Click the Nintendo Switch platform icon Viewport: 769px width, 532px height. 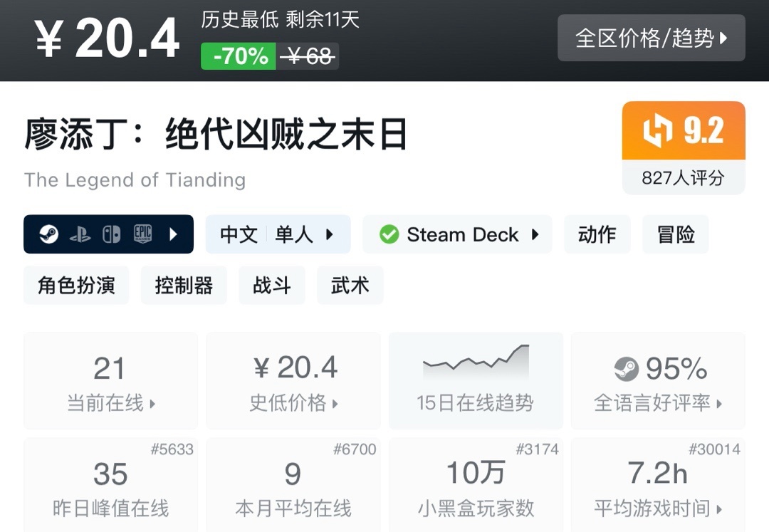111,234
